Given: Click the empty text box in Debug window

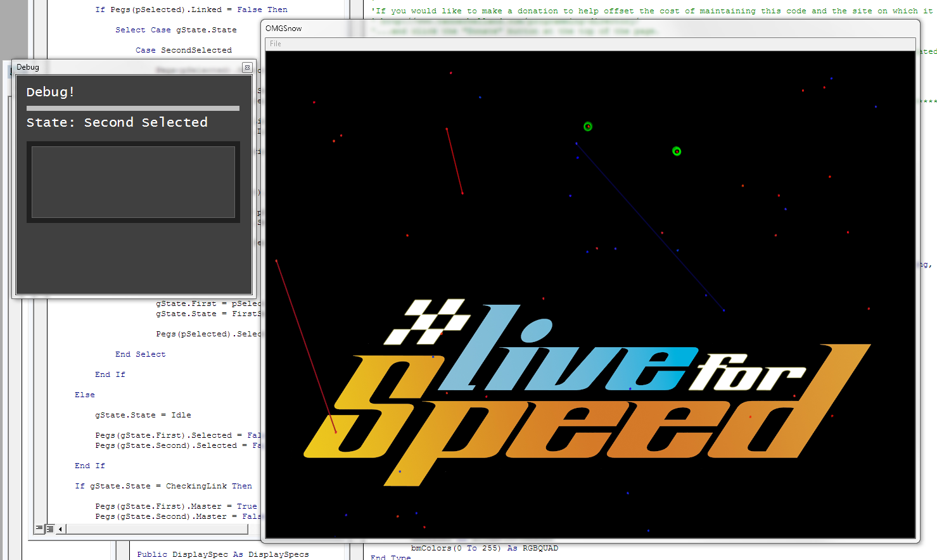Looking at the screenshot, I should pyautogui.click(x=133, y=182).
